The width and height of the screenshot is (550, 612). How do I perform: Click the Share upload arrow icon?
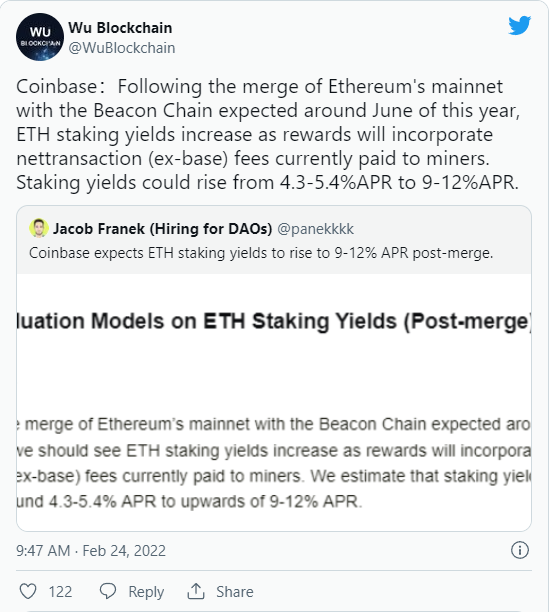click(x=196, y=591)
